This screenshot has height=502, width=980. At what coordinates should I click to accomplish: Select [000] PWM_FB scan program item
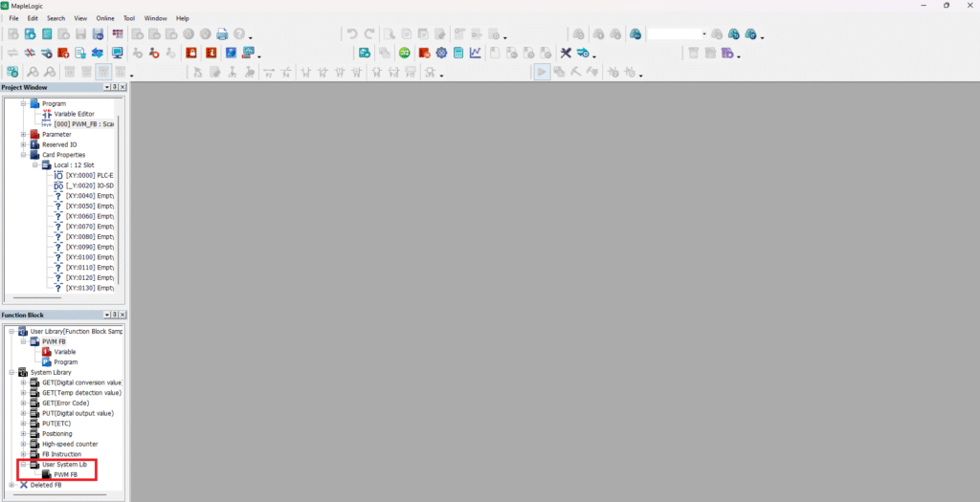[x=84, y=124]
